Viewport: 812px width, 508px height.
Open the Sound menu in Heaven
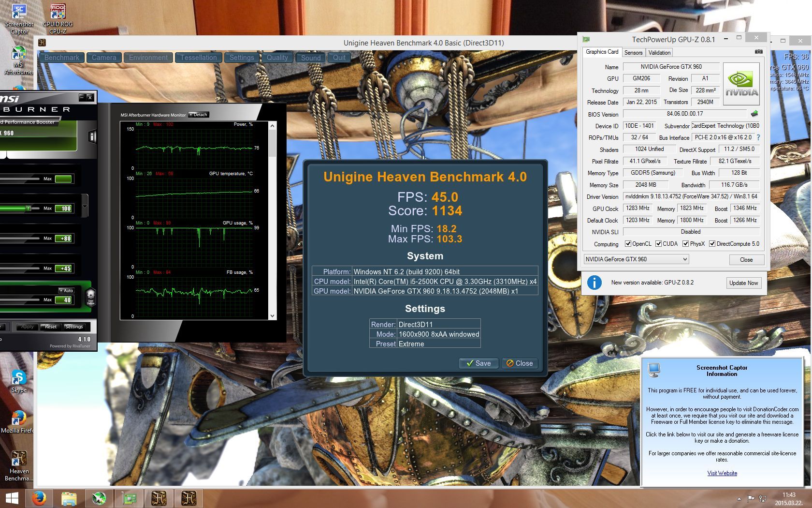tap(311, 58)
